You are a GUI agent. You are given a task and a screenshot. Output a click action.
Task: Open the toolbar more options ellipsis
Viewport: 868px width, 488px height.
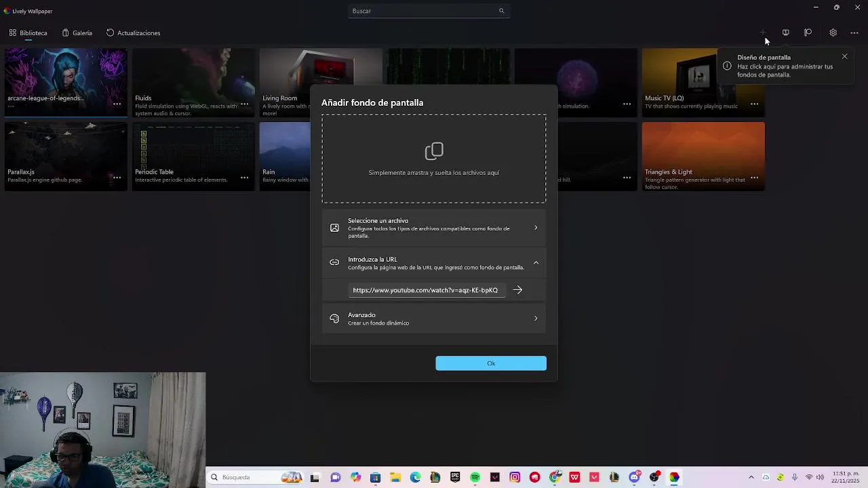(854, 33)
